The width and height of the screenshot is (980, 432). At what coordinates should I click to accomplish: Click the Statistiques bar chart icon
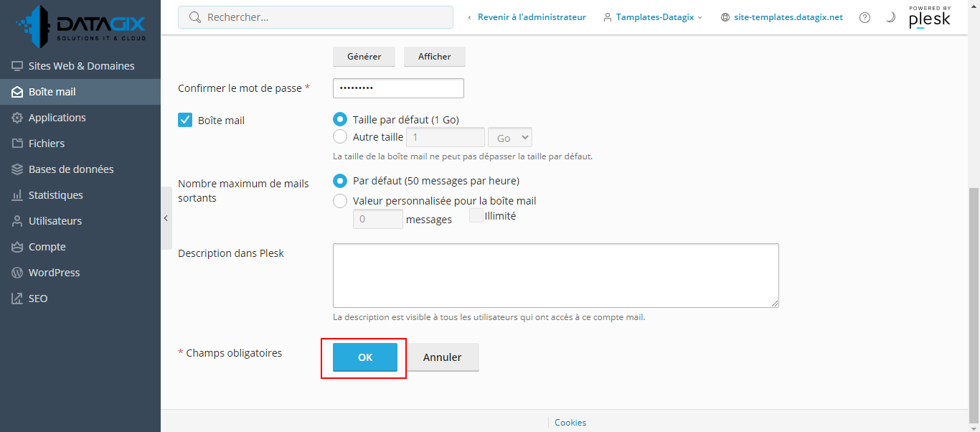[x=17, y=195]
